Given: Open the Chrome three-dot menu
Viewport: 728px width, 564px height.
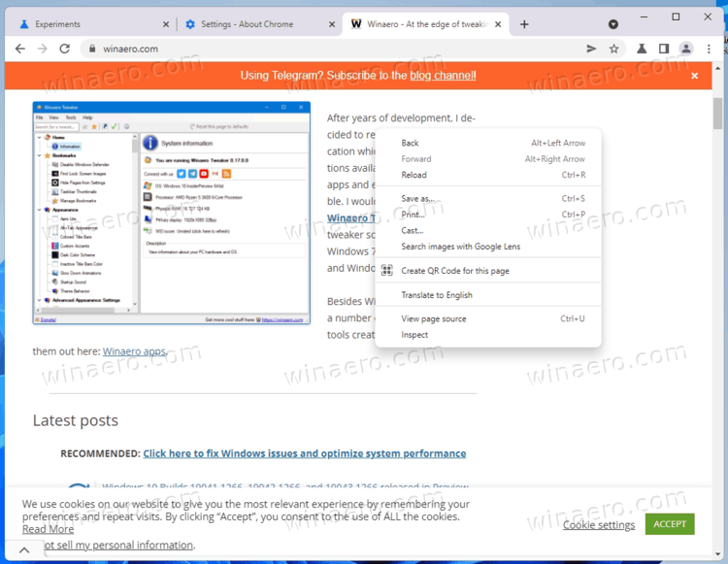Looking at the screenshot, I should click(x=709, y=49).
